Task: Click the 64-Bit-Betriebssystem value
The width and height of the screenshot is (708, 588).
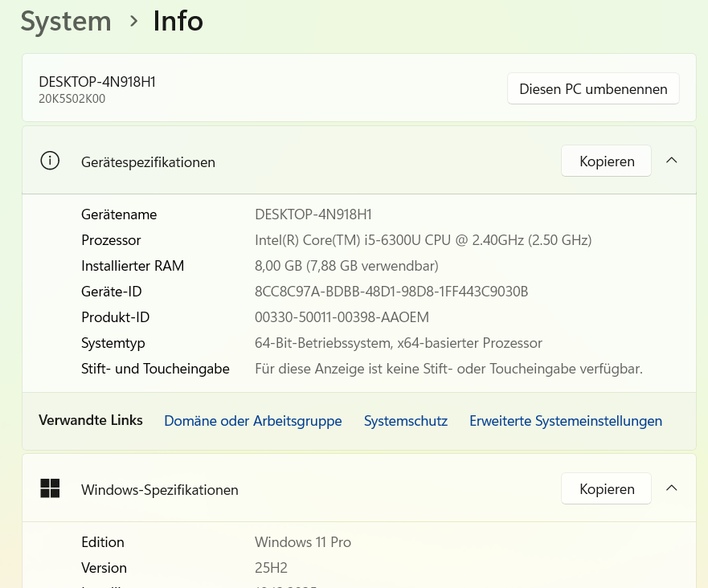Action: click(x=399, y=344)
